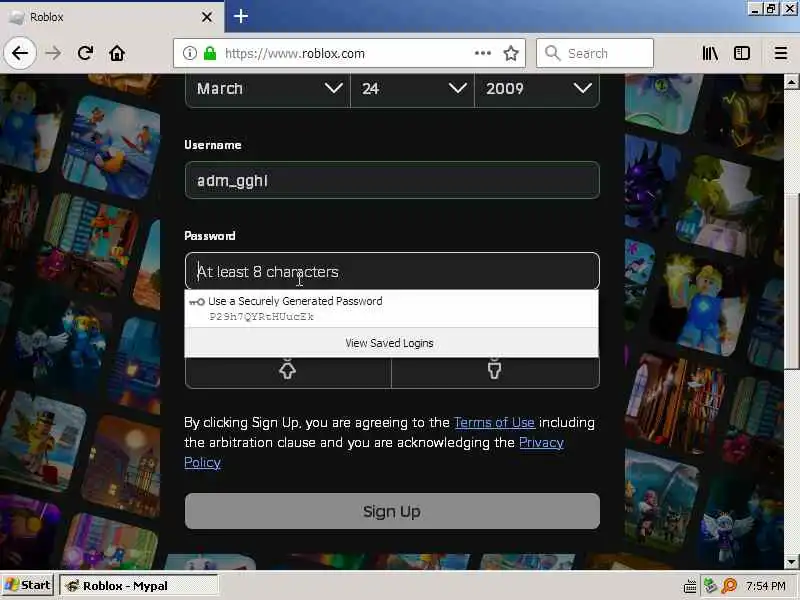Open the browser hamburger menu
The width and height of the screenshot is (800, 600).
point(781,53)
